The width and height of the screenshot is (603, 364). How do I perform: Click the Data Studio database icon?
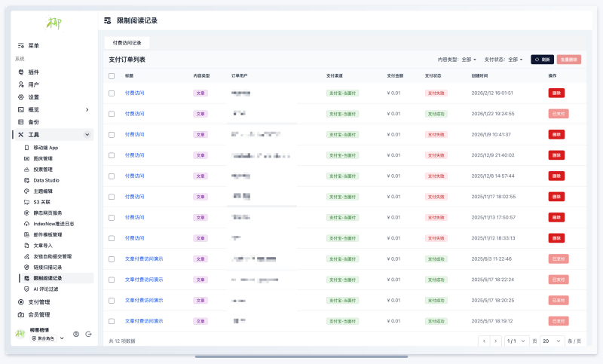pos(26,180)
